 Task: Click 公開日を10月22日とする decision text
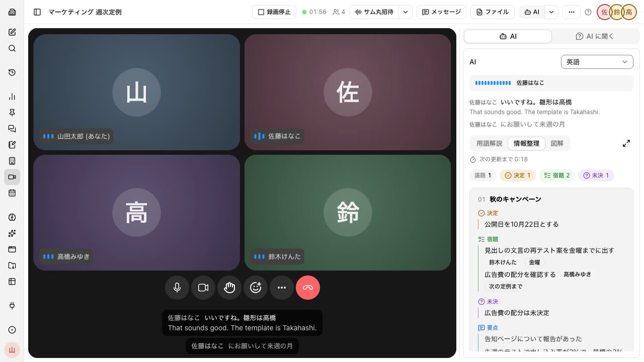coord(521,224)
